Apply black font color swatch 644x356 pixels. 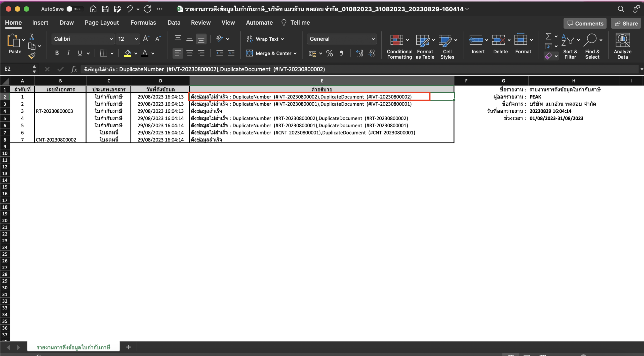click(145, 53)
